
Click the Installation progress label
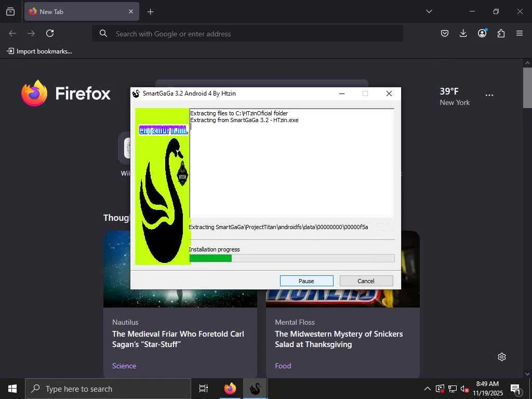(214, 249)
